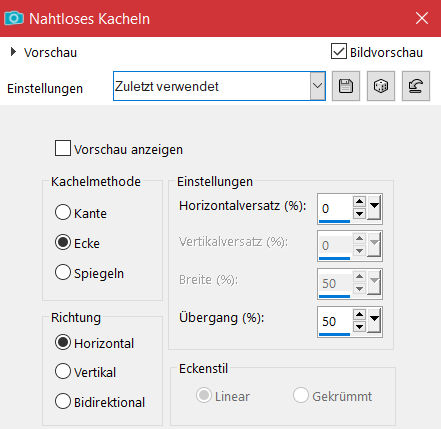
Task: Toggle the Bildvorschau checkbox
Action: pos(339,51)
